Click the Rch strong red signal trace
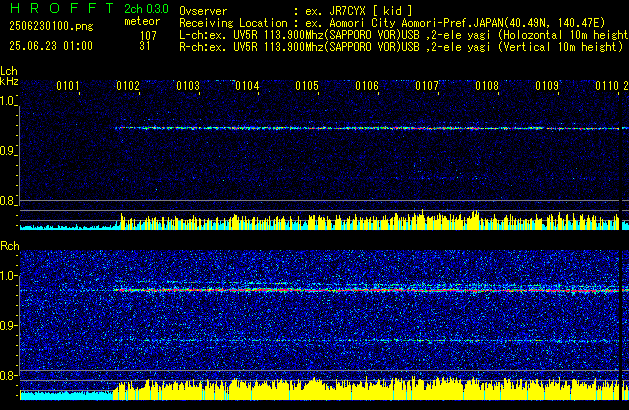The height and width of the screenshot is (410, 629). 366,290
